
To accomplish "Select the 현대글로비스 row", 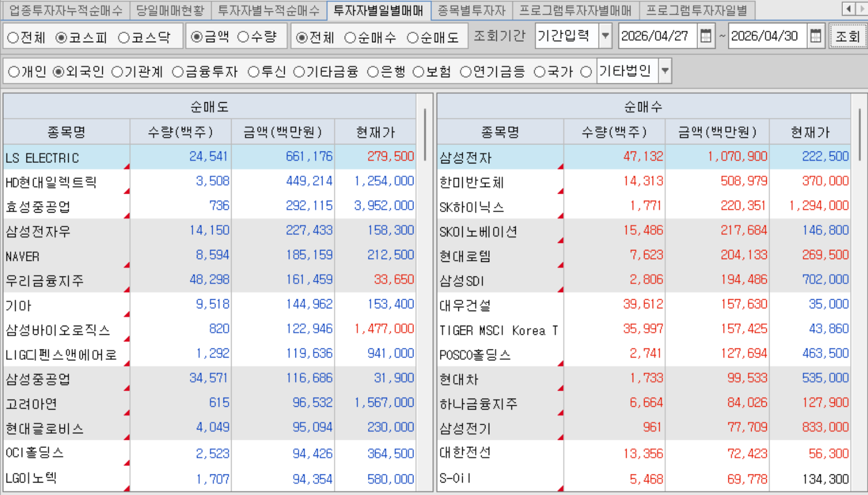I will click(x=209, y=428).
